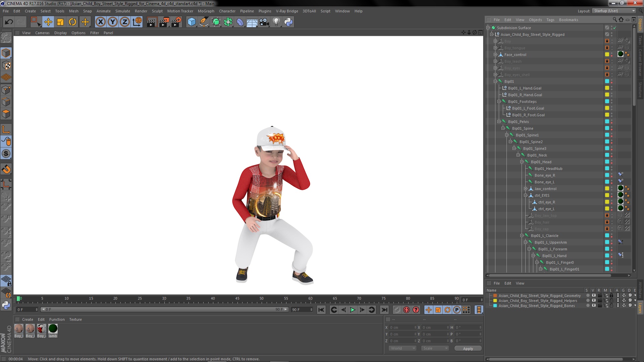This screenshot has height=362, width=644.
Task: Toggle visibility of Rigged_Helpers layer
Action: pyautogui.click(x=593, y=301)
